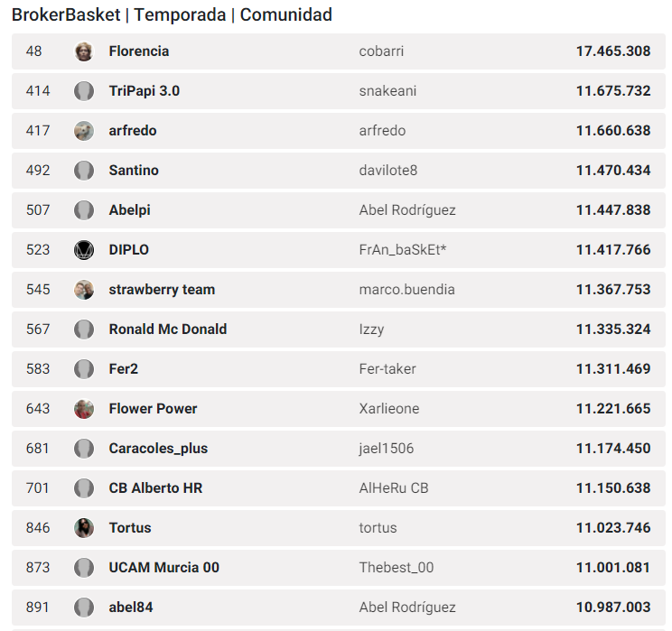Select the Caracoles_plus team name
The image size is (672, 631).
pyautogui.click(x=158, y=449)
